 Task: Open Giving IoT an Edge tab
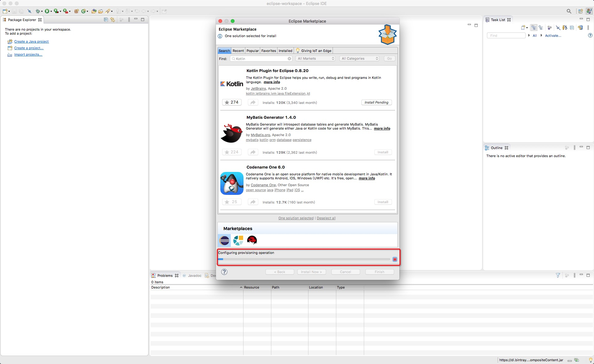314,51
